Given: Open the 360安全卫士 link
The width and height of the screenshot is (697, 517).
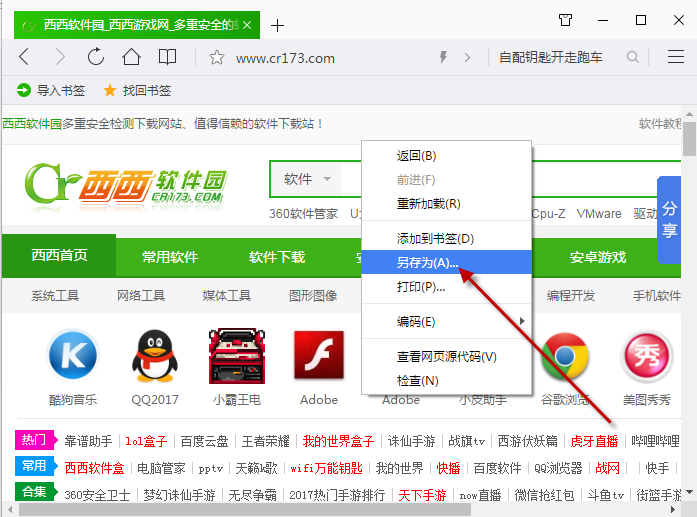Looking at the screenshot, I should pos(97,495).
